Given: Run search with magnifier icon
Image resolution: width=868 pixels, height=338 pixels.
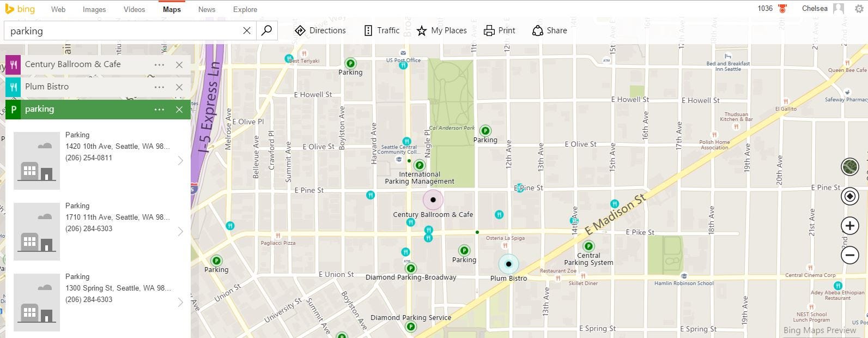Looking at the screenshot, I should 266,31.
